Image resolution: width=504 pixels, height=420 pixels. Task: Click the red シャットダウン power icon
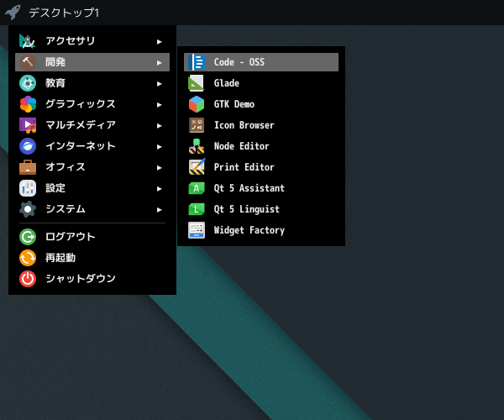(28, 279)
